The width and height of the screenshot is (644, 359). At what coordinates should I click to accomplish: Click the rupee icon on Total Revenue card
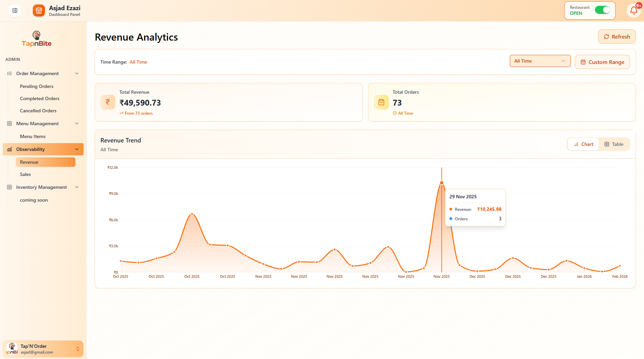[x=108, y=102]
